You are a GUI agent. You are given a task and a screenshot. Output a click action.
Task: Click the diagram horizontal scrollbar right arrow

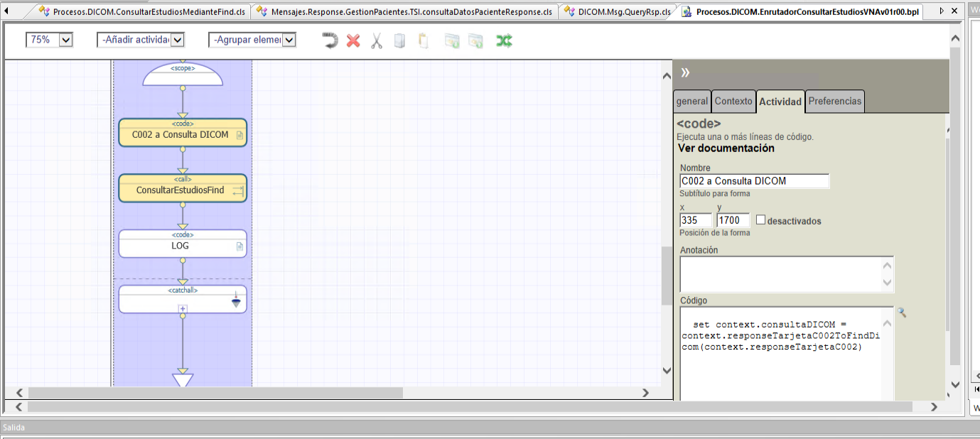(x=646, y=393)
